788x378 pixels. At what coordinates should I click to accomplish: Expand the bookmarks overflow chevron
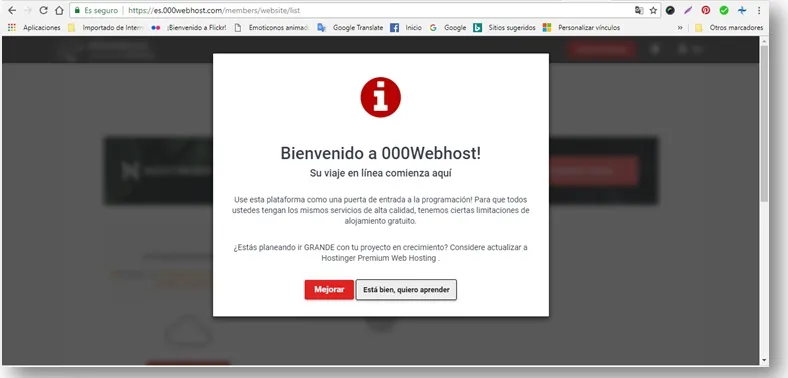pos(680,28)
